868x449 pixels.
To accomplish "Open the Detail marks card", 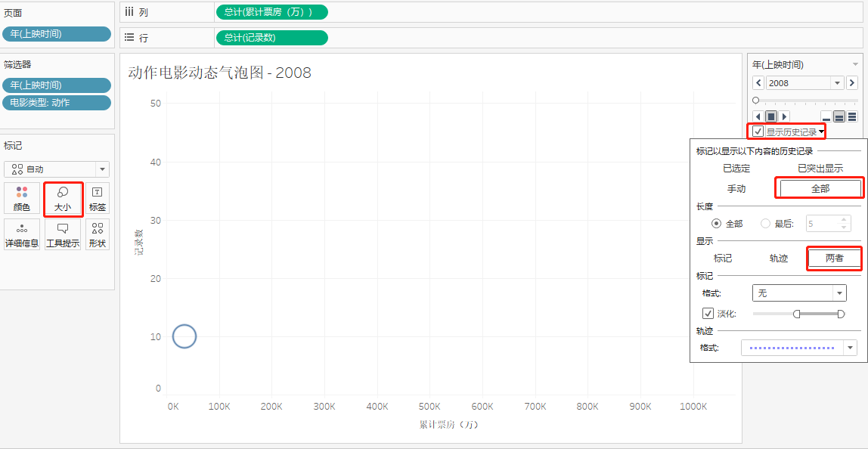I will point(22,235).
